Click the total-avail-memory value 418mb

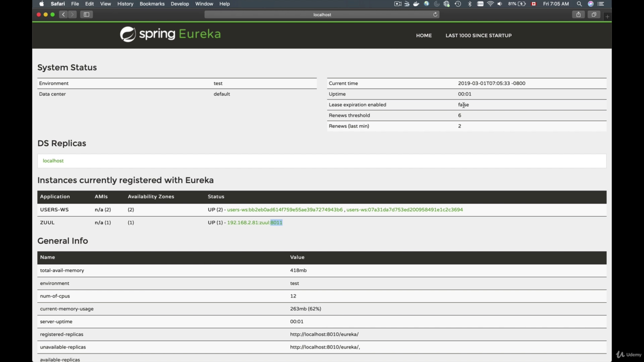(x=298, y=270)
